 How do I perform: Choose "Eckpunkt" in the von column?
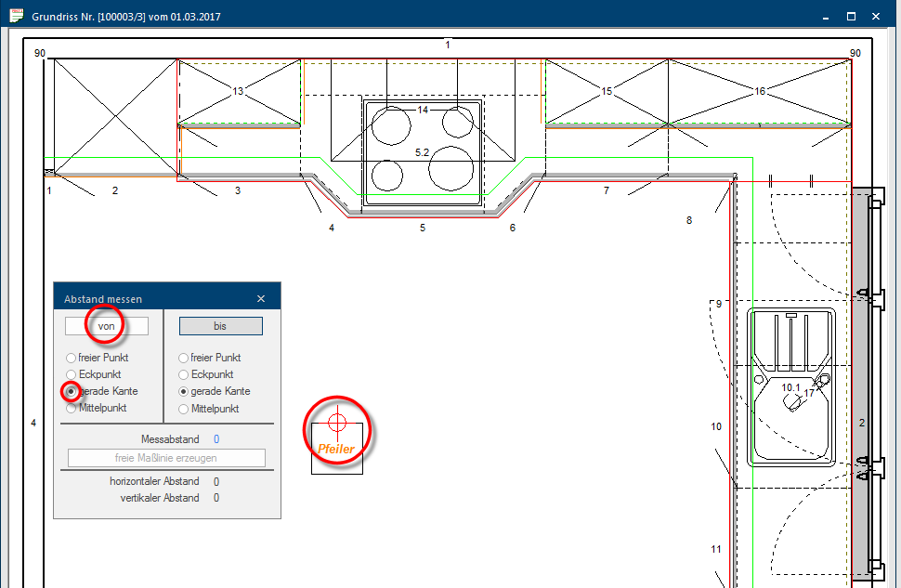pos(71,374)
